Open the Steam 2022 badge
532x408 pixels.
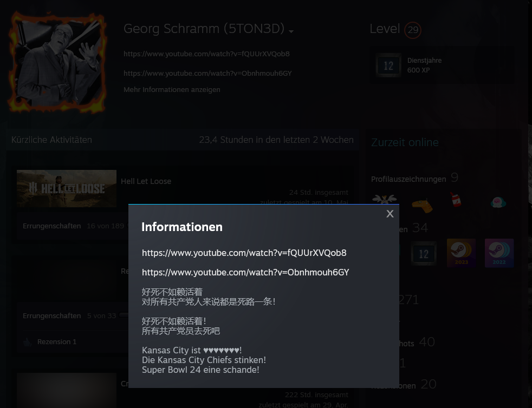point(499,253)
